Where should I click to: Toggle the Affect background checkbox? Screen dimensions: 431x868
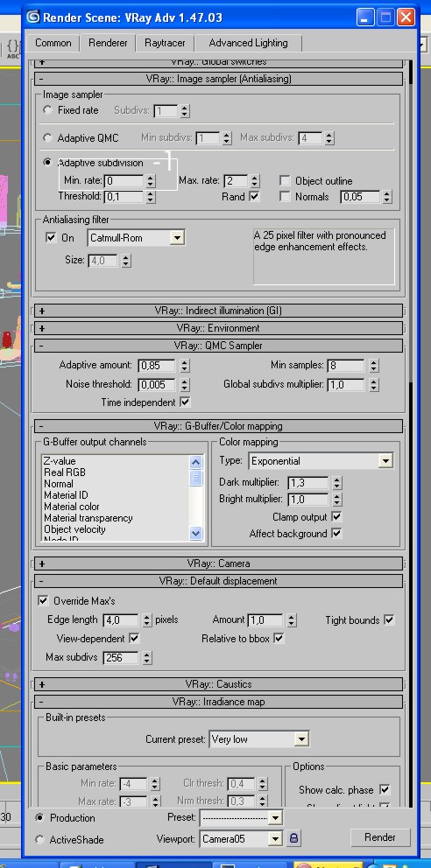[336, 534]
